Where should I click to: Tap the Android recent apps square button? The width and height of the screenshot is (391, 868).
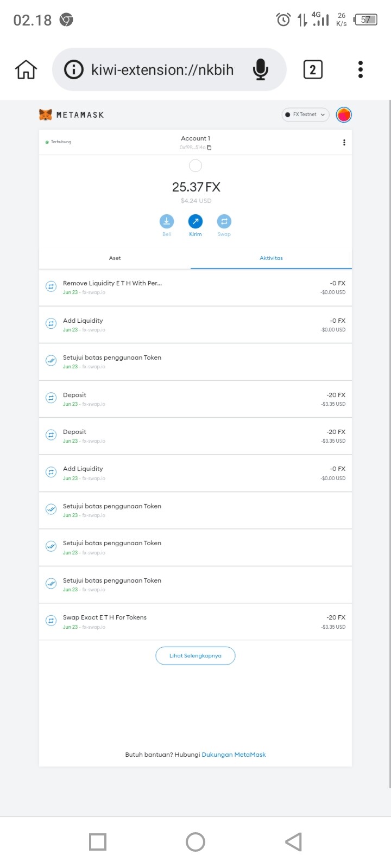98,842
